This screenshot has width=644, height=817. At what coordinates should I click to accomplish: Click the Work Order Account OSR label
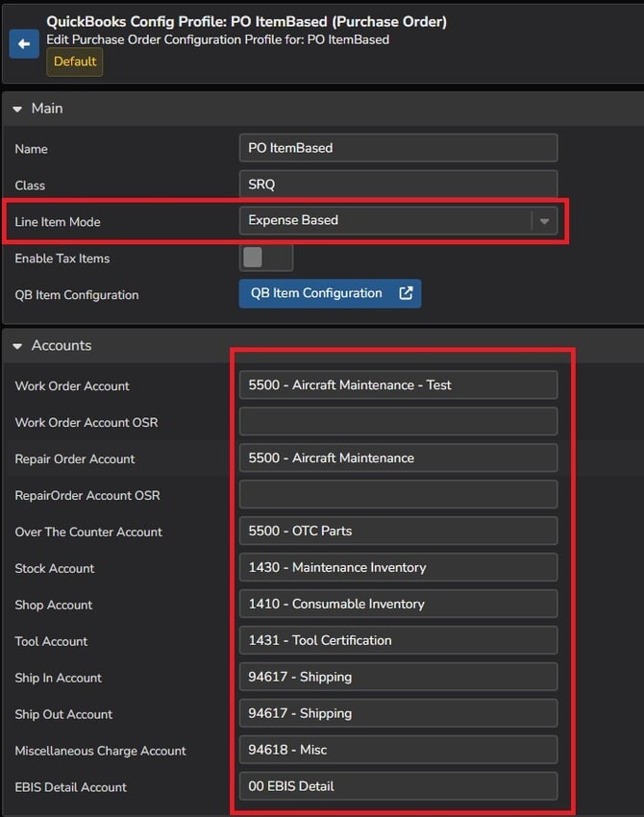coord(86,423)
